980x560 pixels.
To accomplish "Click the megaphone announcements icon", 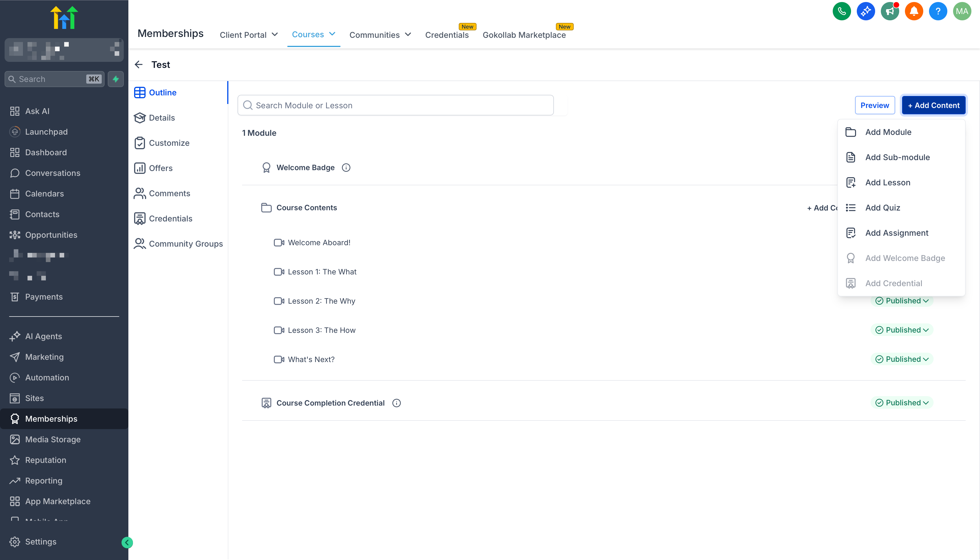I will click(889, 11).
